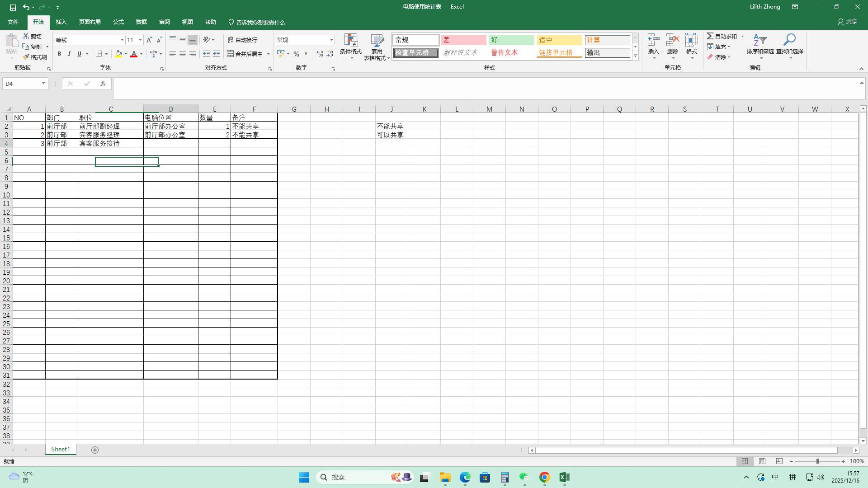The width and height of the screenshot is (868, 488).
Task: Click the Save icon in title bar
Action: tap(13, 7)
